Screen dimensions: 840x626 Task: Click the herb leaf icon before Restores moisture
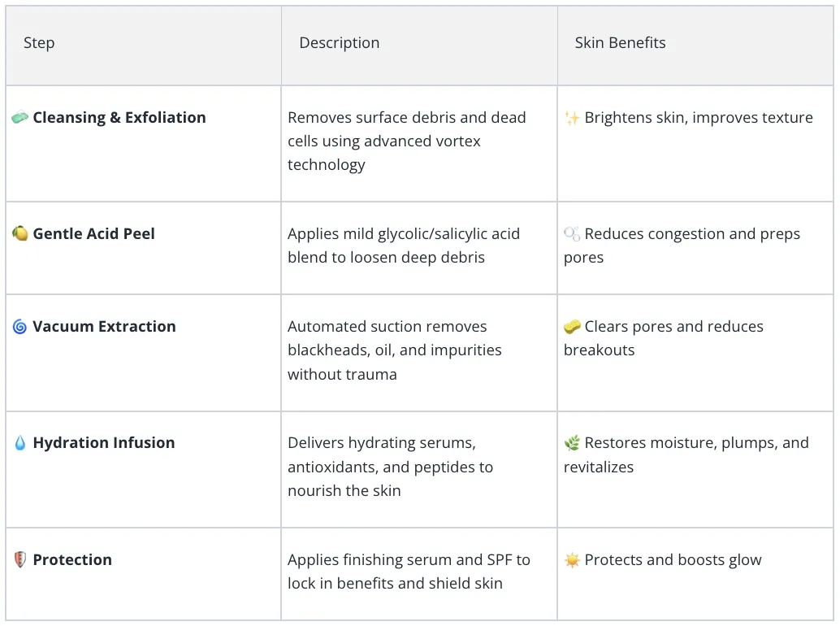pos(572,443)
